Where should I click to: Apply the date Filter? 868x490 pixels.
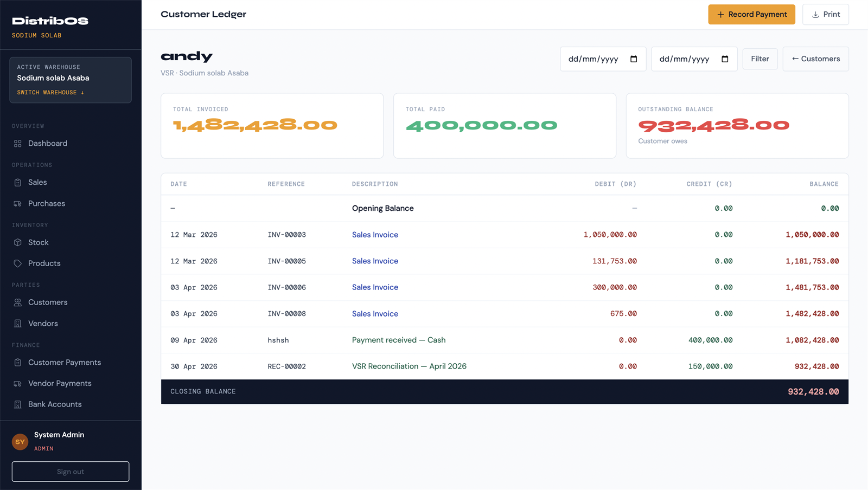tap(759, 59)
